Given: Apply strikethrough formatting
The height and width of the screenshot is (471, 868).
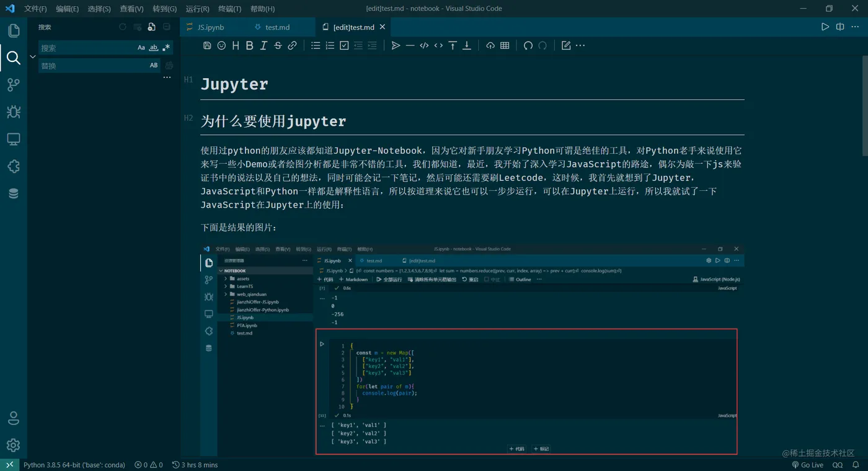Looking at the screenshot, I should coord(278,45).
